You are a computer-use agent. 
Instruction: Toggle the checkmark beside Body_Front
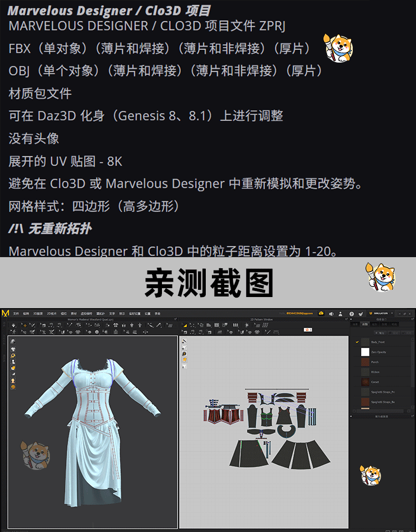[357, 342]
